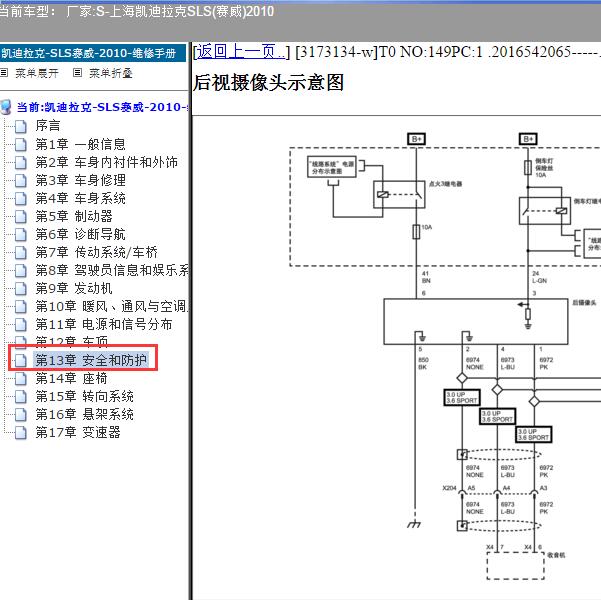Open 第7章 传动系统/车桥
601x600 pixels.
(x=97, y=252)
